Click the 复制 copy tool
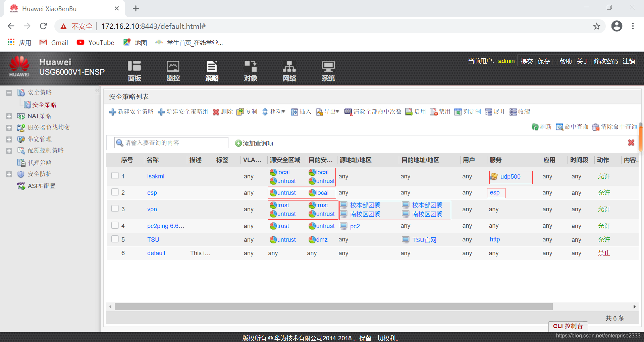 click(x=247, y=112)
